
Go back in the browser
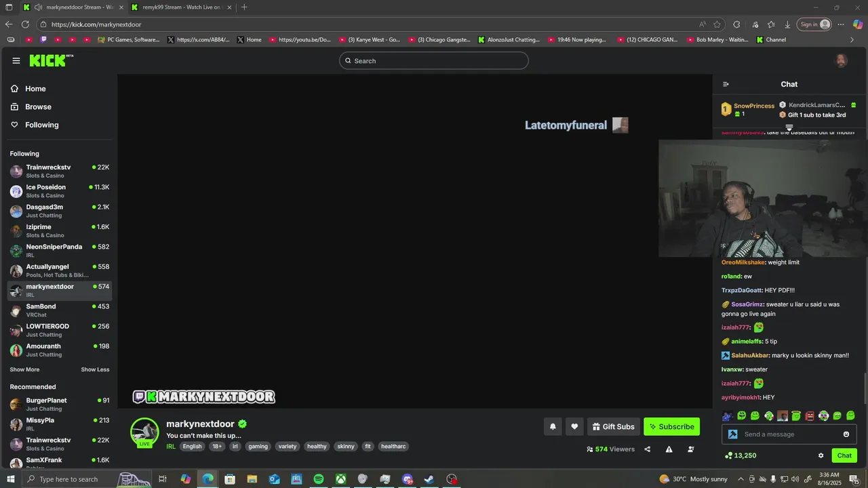[9, 24]
